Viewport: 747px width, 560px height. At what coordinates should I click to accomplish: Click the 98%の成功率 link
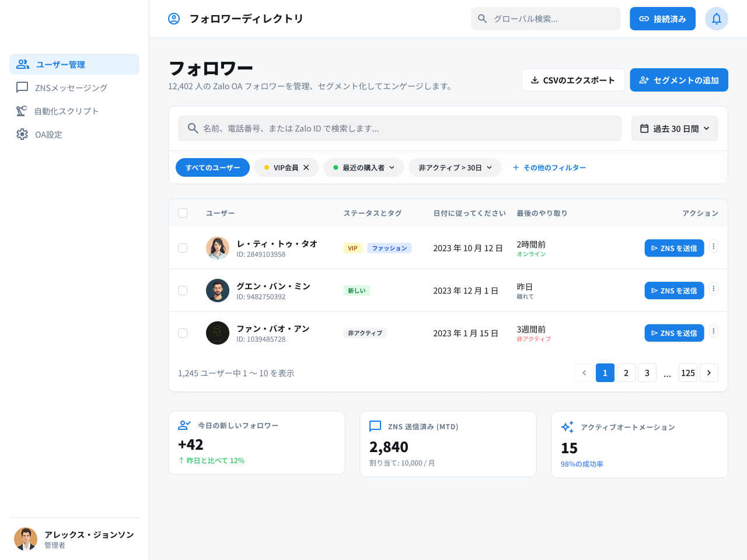point(582,464)
